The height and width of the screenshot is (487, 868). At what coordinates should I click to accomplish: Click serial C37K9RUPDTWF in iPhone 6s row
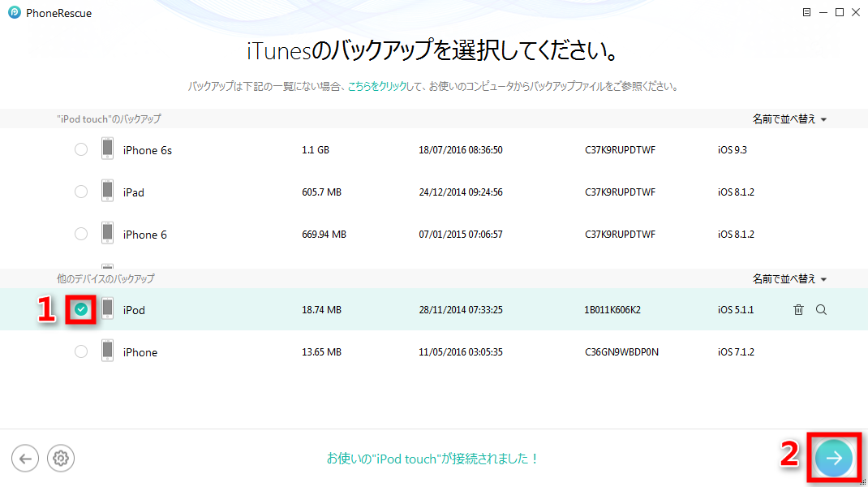click(x=620, y=149)
